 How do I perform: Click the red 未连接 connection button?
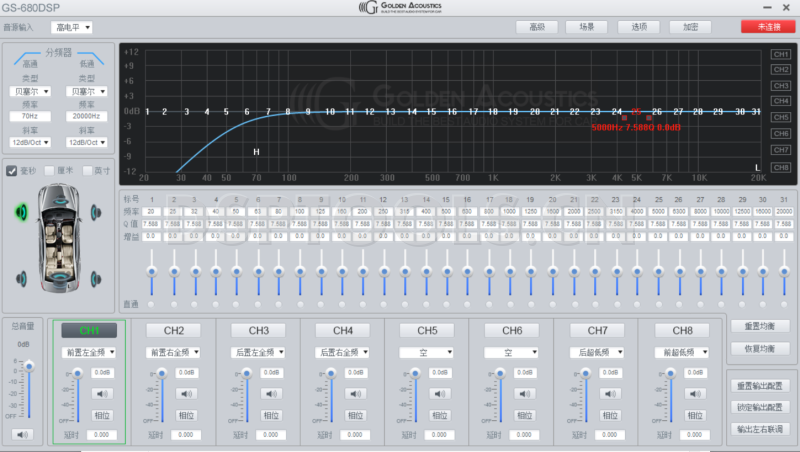click(x=768, y=27)
